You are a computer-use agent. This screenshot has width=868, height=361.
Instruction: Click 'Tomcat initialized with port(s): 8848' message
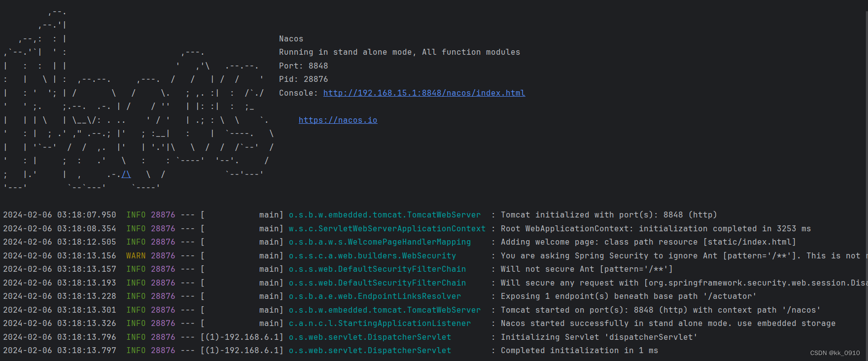pyautogui.click(x=609, y=215)
